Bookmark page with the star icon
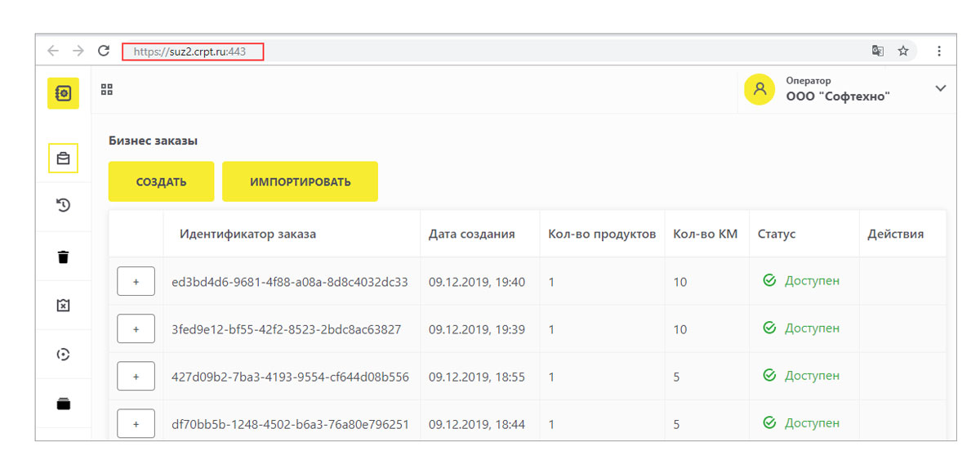980x469 pixels. [x=903, y=51]
